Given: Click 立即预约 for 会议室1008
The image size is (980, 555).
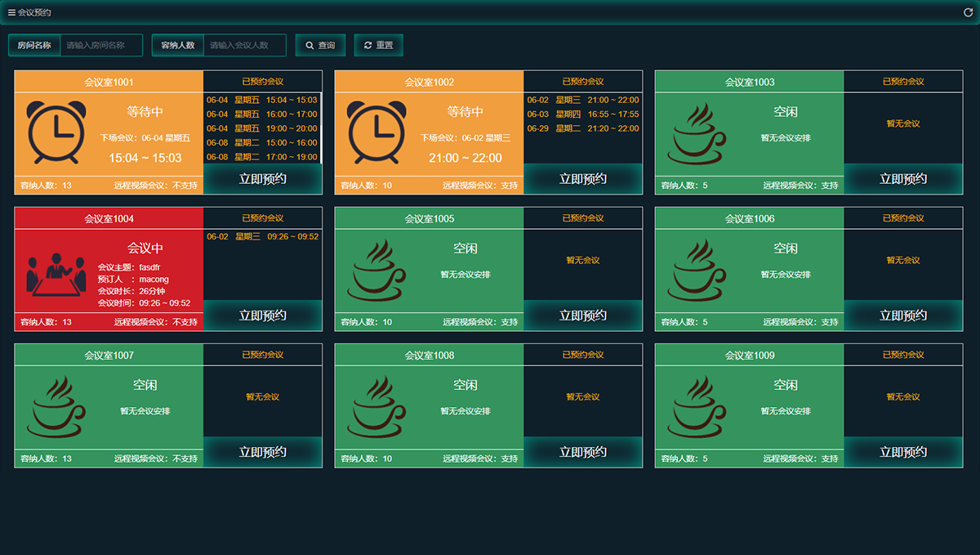Looking at the screenshot, I should pyautogui.click(x=583, y=452).
